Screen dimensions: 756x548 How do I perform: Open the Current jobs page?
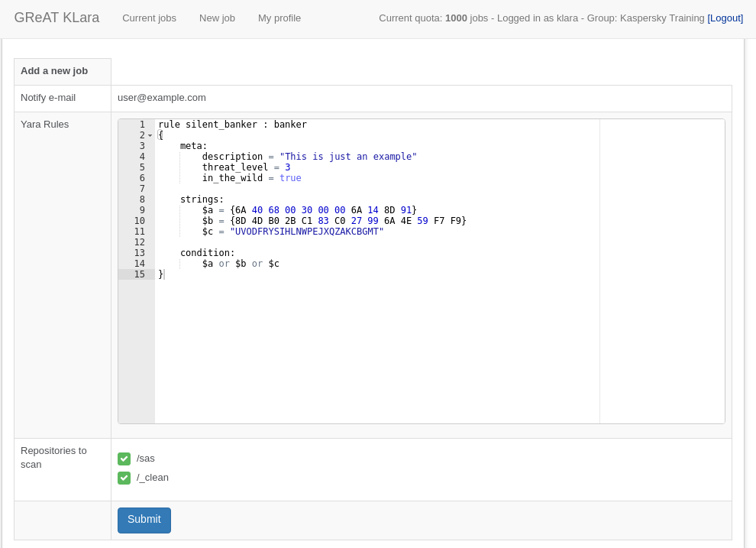click(149, 18)
